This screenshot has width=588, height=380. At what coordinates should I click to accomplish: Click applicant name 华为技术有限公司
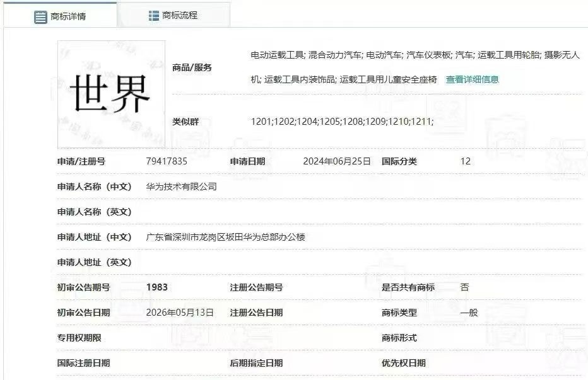point(182,187)
